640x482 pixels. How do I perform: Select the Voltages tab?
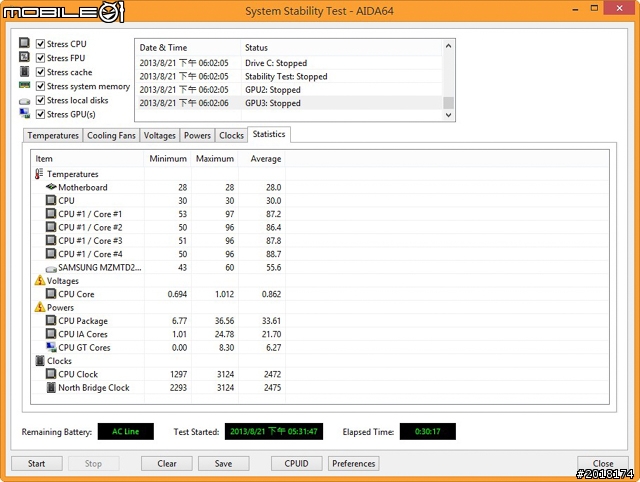[x=160, y=135]
